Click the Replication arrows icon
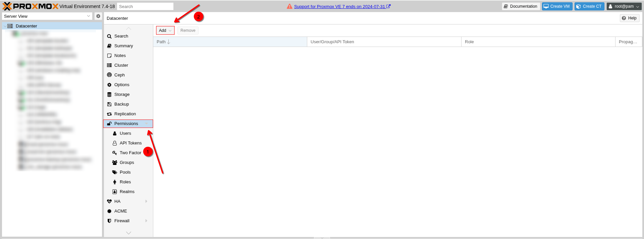The image size is (644, 239). 109,114
